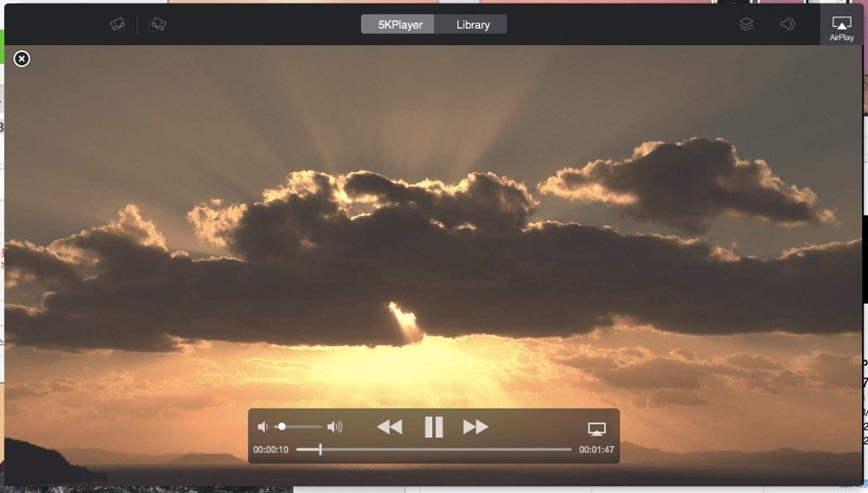Click the rewind double-arrow button
868x493 pixels.
click(x=390, y=427)
